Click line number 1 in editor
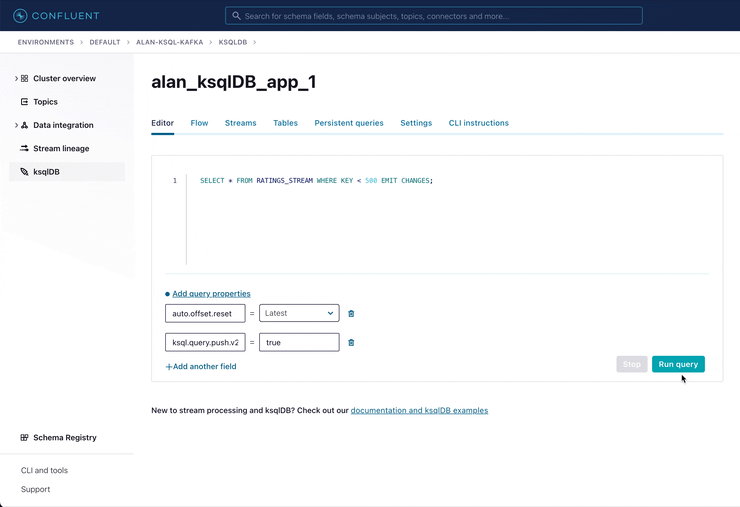 tap(175, 180)
